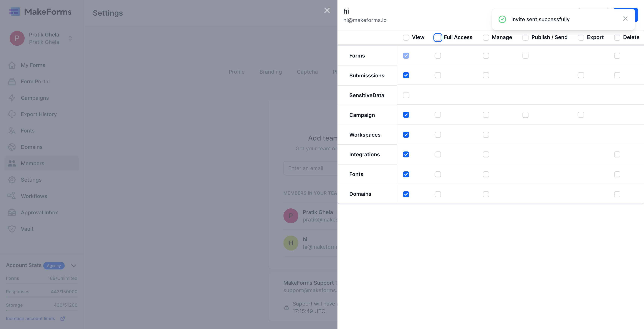This screenshot has height=329, width=644.
Task: Click the Responses usage progress bar
Action: pos(42,297)
